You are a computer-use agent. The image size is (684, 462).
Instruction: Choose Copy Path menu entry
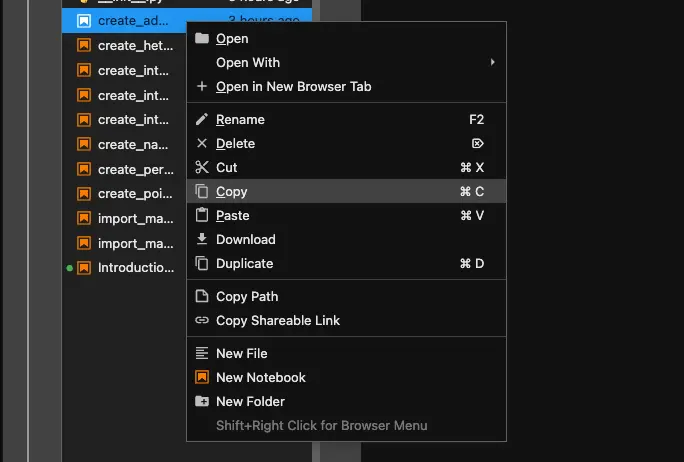(x=247, y=297)
